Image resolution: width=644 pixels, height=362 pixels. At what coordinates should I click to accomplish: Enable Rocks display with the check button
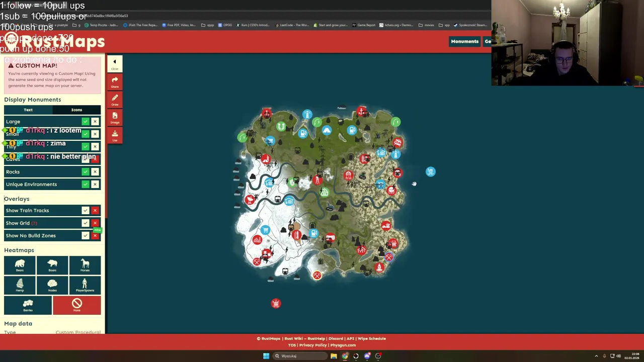86,172
